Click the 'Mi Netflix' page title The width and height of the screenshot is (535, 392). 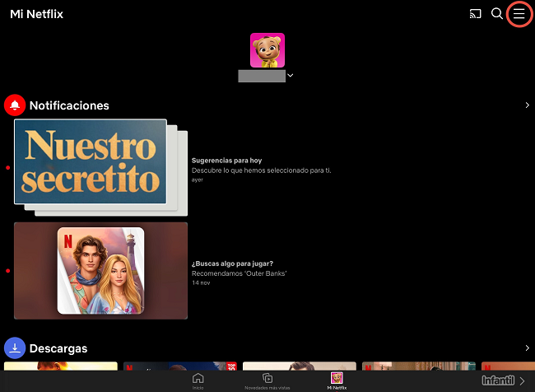click(36, 14)
